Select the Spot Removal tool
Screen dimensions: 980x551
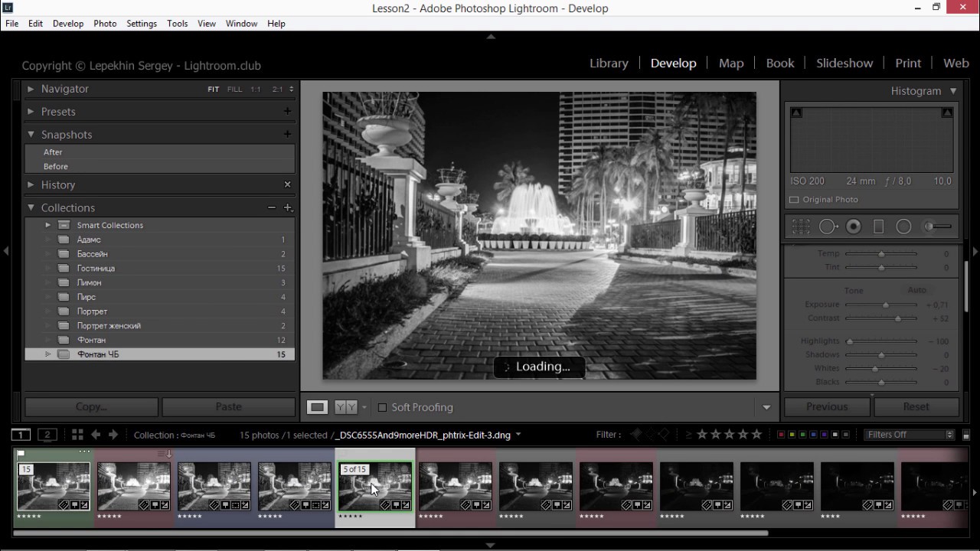tap(828, 227)
